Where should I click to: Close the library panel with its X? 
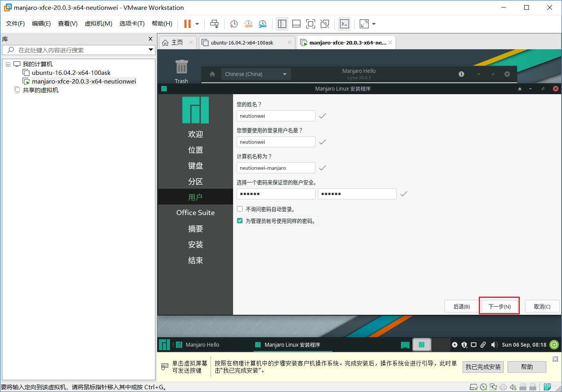pyautogui.click(x=150, y=39)
